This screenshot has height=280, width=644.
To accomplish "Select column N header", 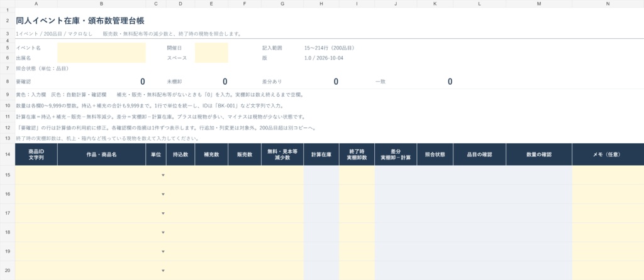I will 608,4.
